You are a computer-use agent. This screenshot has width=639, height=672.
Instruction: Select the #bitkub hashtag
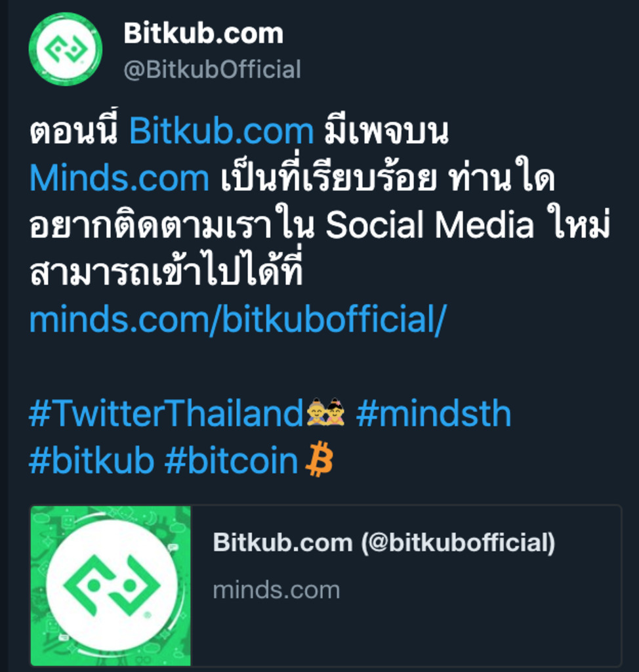92,461
